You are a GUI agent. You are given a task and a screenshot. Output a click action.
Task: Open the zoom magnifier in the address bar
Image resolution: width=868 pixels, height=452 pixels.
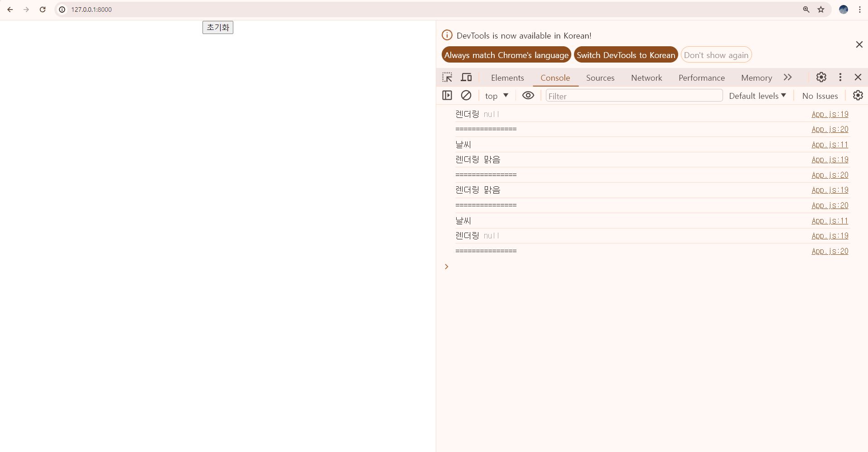tap(806, 10)
